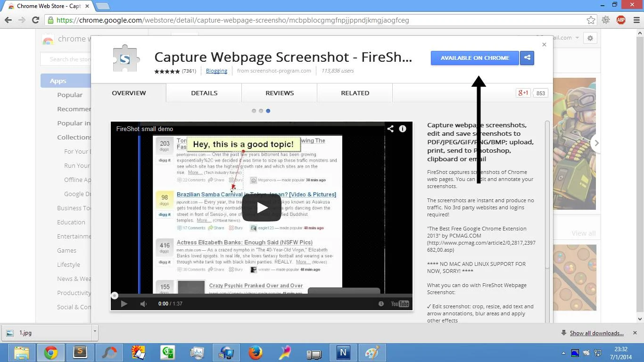Bookmark this page with star icon

point(591,20)
